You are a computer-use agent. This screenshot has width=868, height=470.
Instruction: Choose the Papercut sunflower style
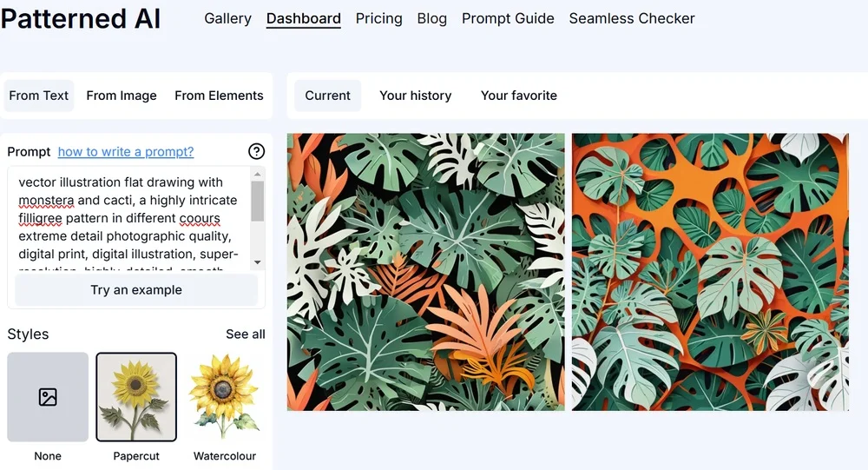[136, 397]
